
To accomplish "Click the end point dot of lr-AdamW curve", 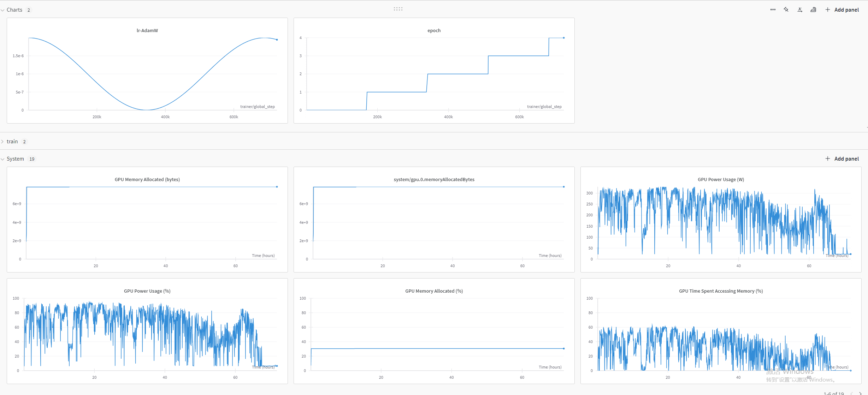I will coord(277,40).
